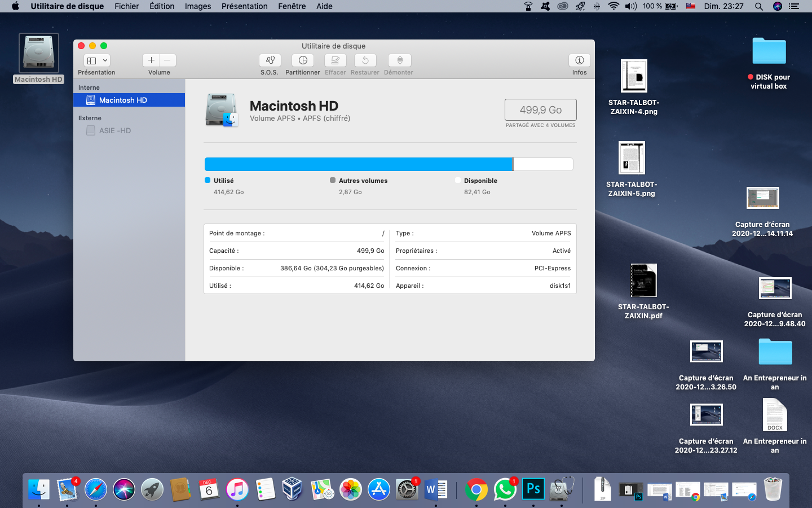
Task: Click the remove volume minus button
Action: click(167, 60)
